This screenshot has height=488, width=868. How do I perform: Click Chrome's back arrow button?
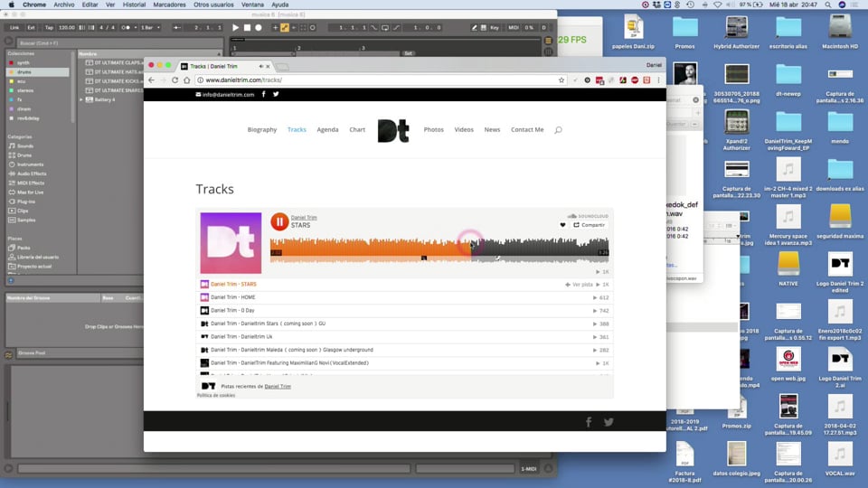pyautogui.click(x=151, y=80)
